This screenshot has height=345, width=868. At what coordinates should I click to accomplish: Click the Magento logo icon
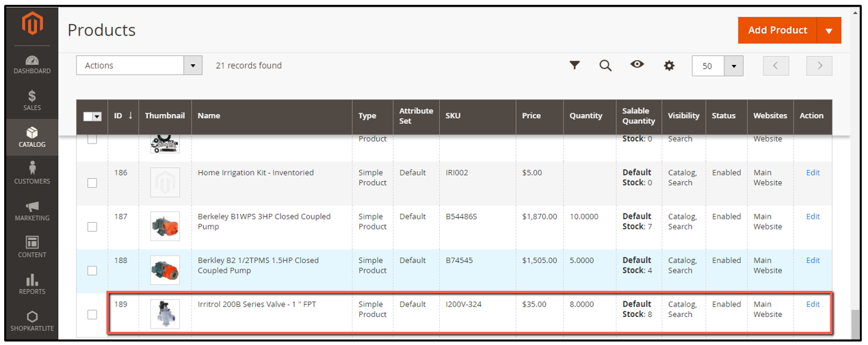[32, 24]
